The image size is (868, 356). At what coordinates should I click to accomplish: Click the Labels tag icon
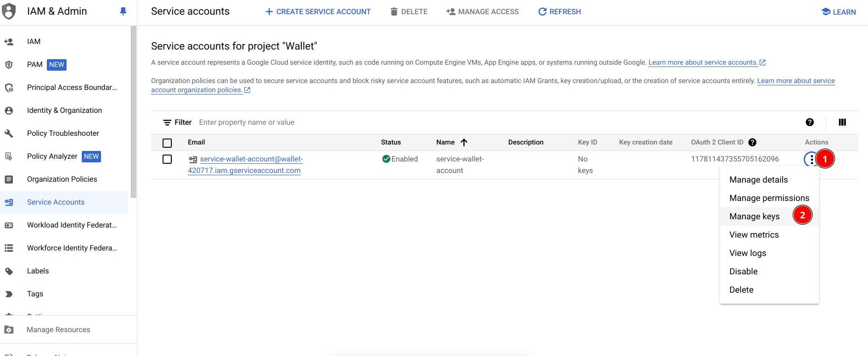9,271
